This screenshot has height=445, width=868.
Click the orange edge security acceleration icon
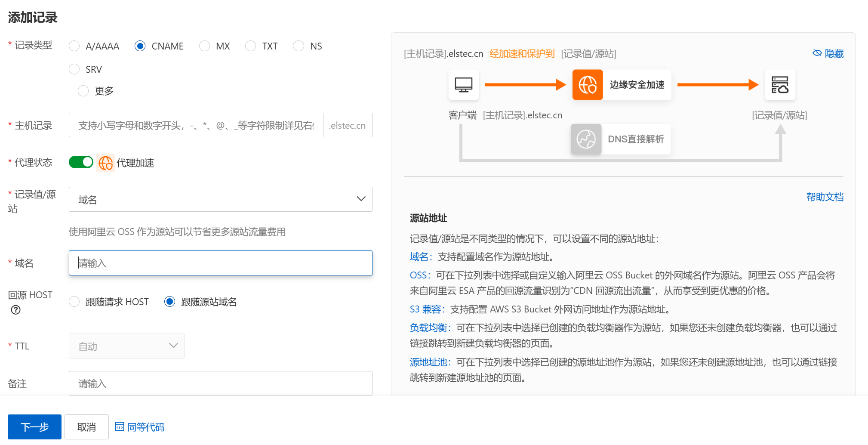(x=587, y=85)
